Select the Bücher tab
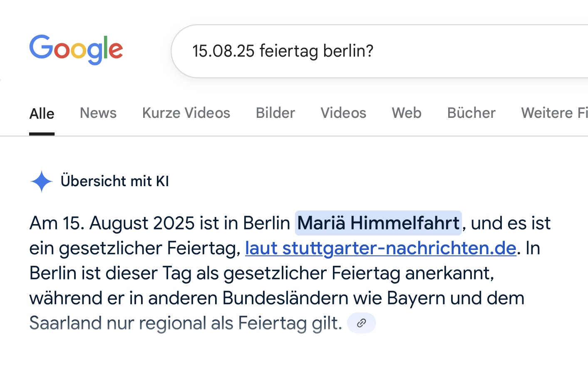The height and width of the screenshot is (369, 588). pyautogui.click(x=471, y=113)
